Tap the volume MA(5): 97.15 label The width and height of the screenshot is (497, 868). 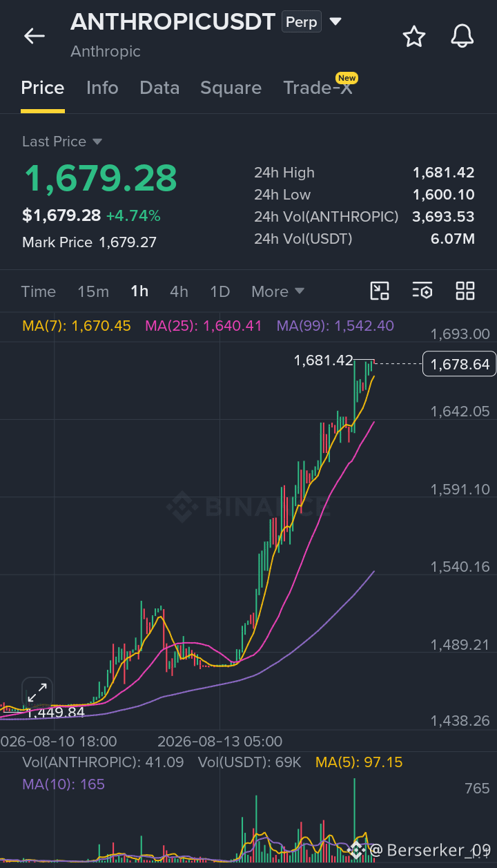[x=359, y=762]
